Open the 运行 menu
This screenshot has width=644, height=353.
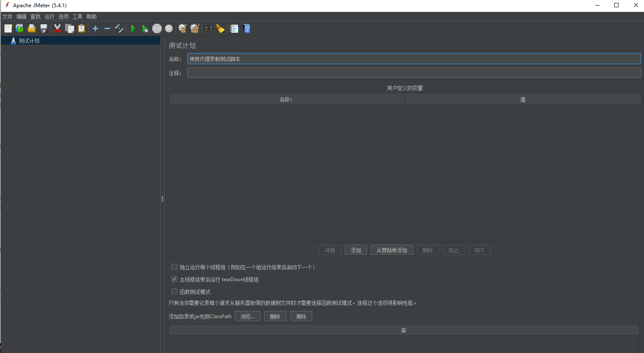click(50, 17)
